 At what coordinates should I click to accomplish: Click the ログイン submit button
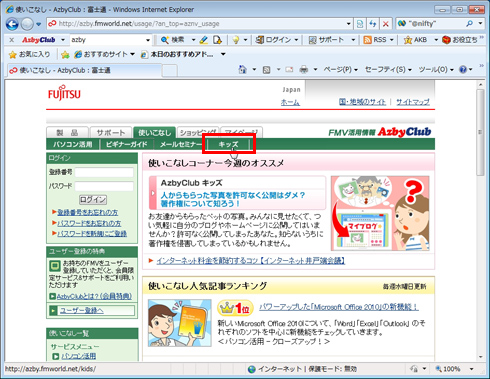point(93,199)
